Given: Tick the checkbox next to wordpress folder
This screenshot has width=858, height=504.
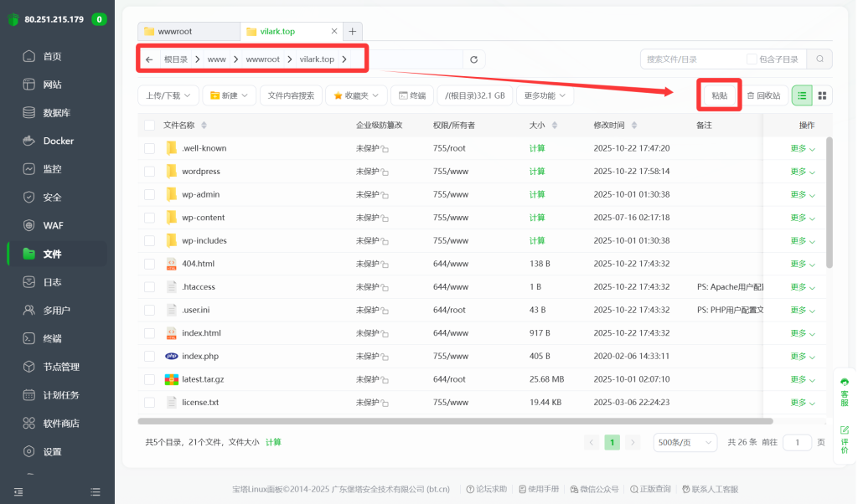Looking at the screenshot, I should (x=150, y=171).
